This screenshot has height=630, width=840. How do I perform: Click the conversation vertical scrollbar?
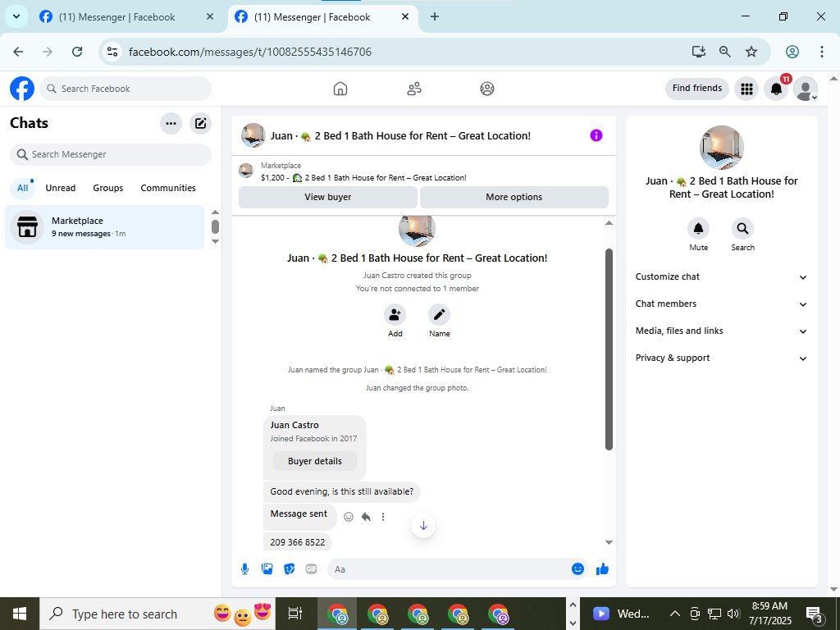(609, 349)
